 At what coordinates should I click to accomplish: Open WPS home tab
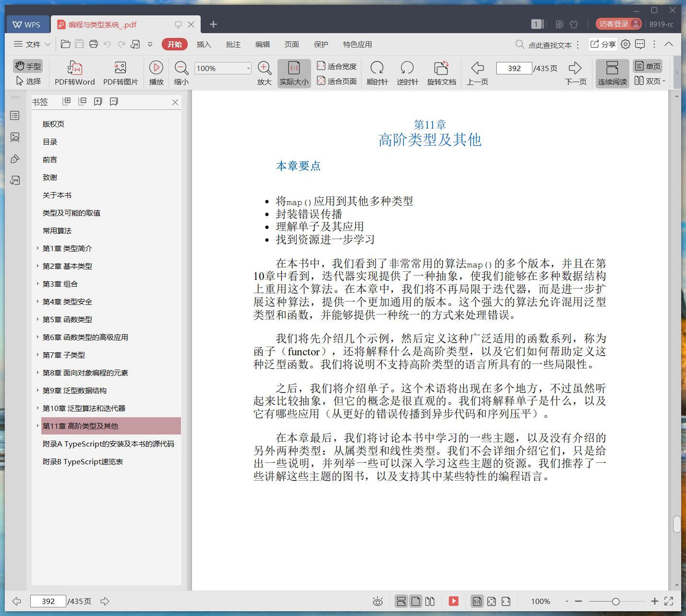point(27,24)
